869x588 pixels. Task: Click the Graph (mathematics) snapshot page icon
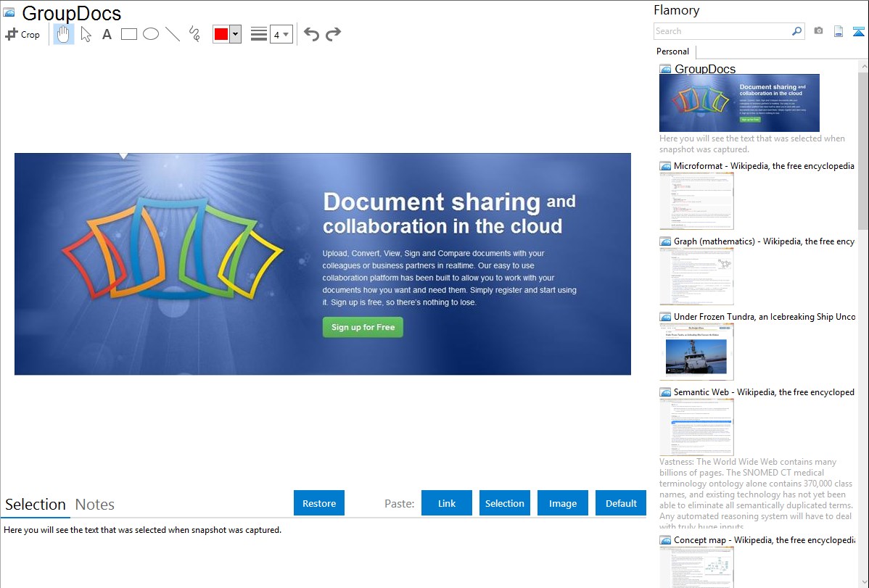click(x=665, y=241)
